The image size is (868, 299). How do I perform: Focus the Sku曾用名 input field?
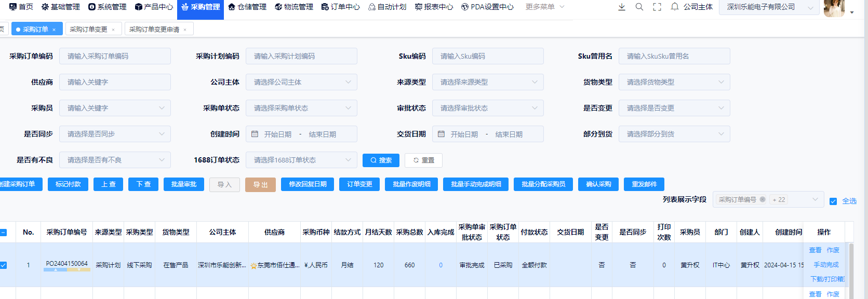point(674,56)
